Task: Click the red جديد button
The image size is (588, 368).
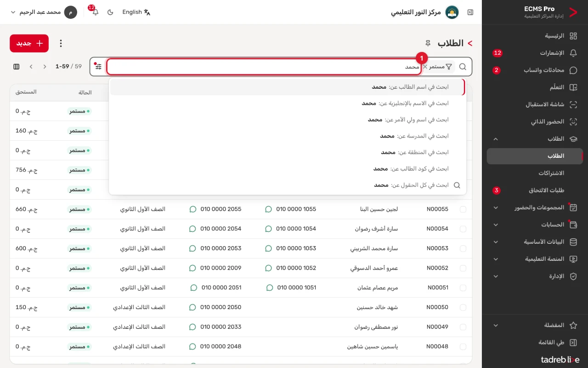Action: [x=29, y=43]
